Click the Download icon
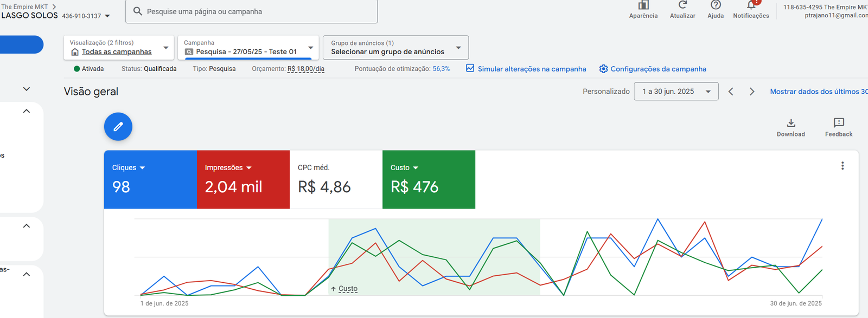Image resolution: width=868 pixels, height=318 pixels. [x=791, y=123]
